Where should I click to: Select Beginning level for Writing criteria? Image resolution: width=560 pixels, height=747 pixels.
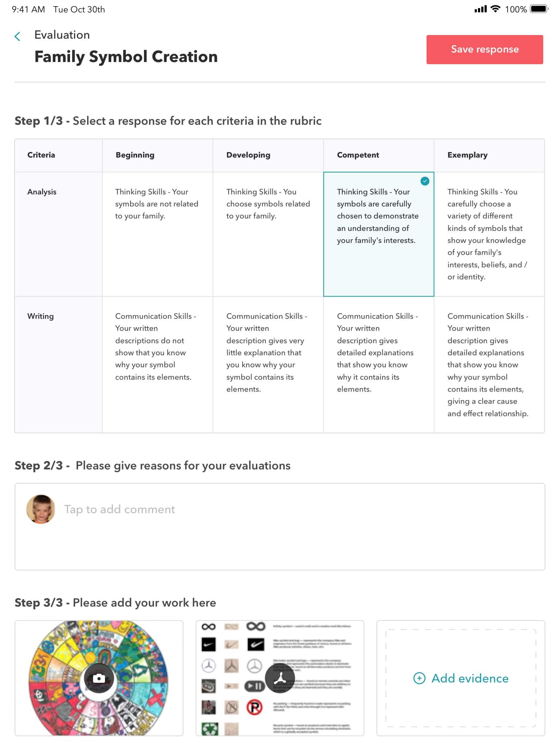coord(157,364)
